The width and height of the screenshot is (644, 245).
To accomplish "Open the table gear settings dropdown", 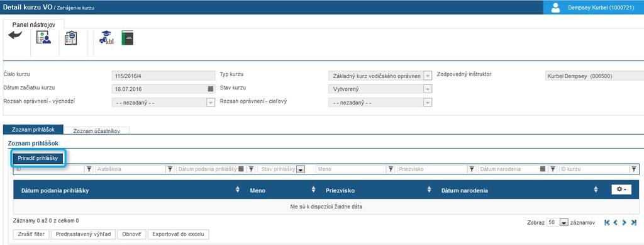I will (619, 190).
